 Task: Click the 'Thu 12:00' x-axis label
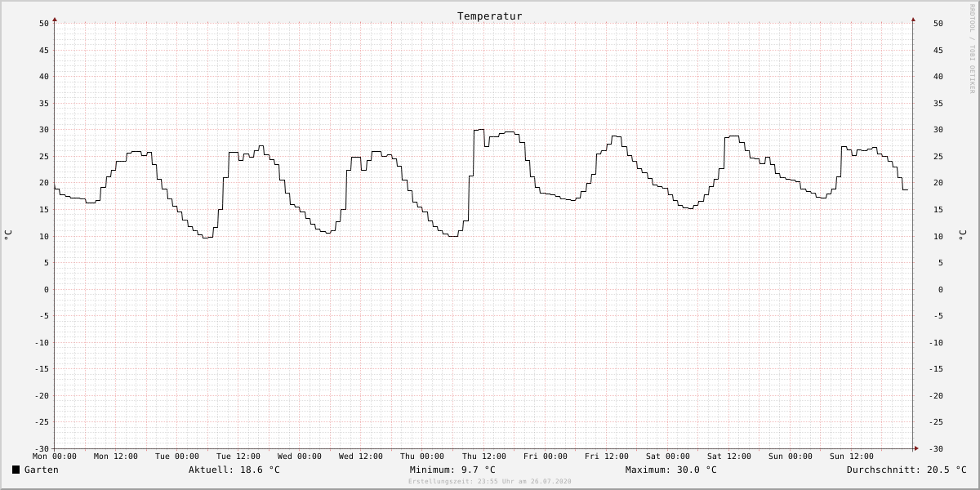483,457
